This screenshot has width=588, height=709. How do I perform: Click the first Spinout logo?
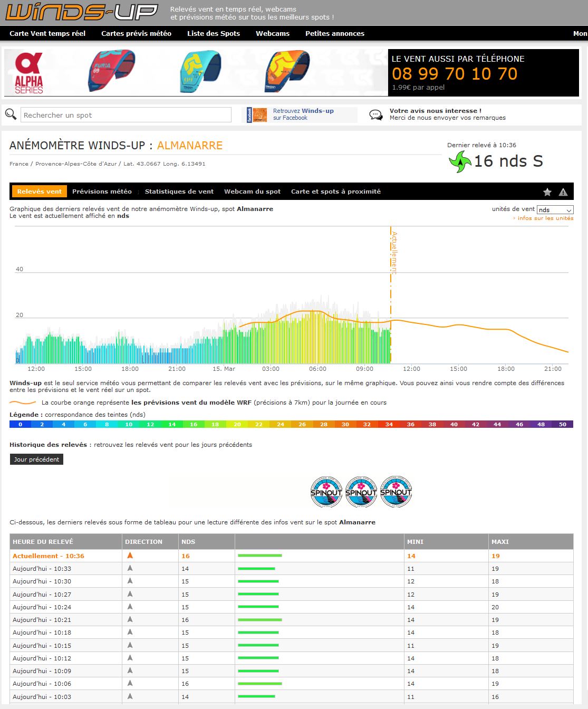[326, 492]
